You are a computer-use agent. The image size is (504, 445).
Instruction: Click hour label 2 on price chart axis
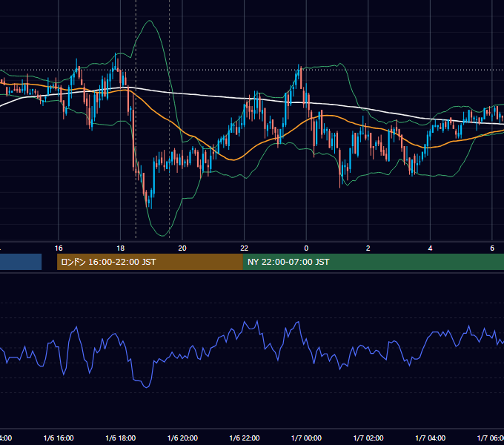[x=368, y=248]
